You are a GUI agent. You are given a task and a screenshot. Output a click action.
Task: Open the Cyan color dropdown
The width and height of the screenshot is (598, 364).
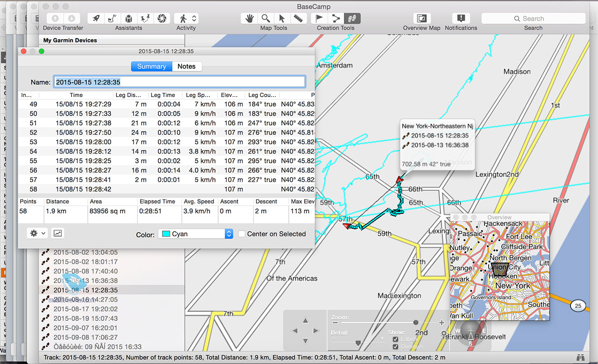click(195, 234)
